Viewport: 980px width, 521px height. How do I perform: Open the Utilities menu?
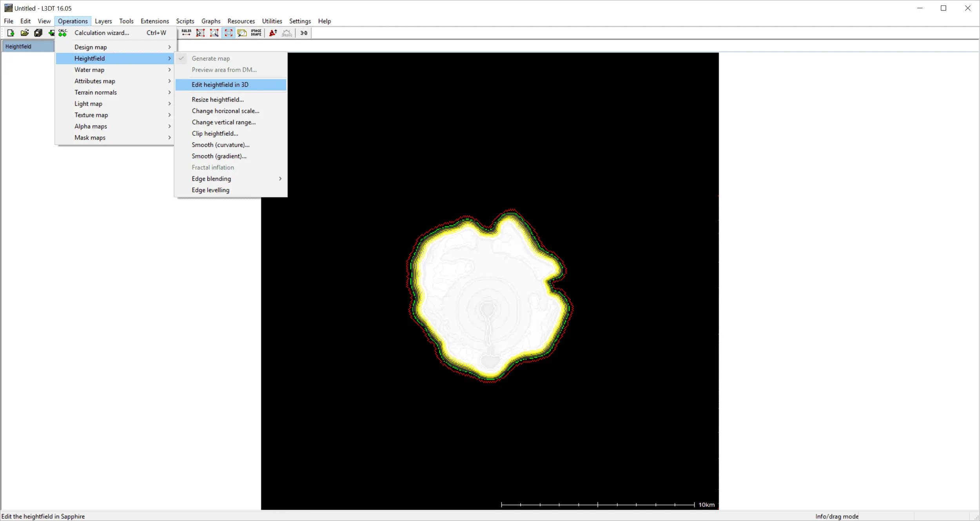(x=272, y=21)
